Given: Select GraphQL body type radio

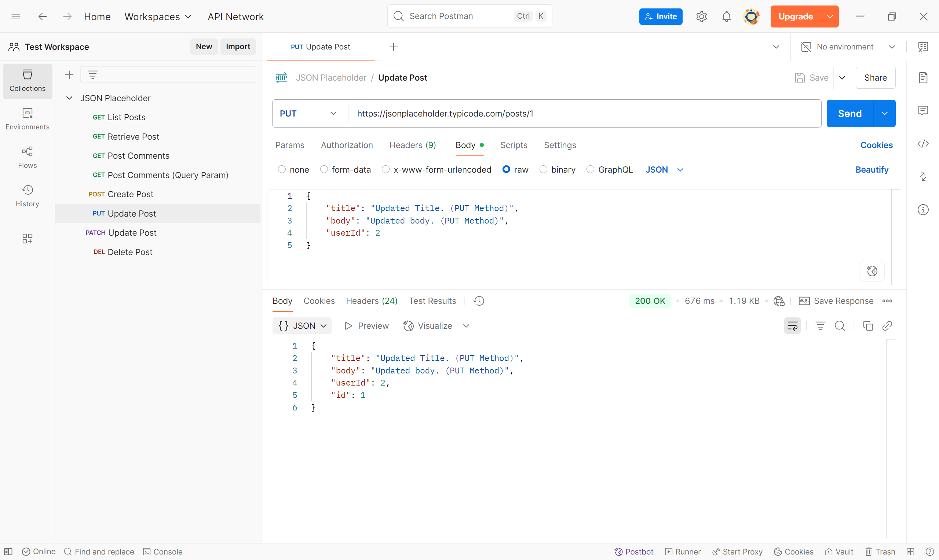Looking at the screenshot, I should pos(590,169).
